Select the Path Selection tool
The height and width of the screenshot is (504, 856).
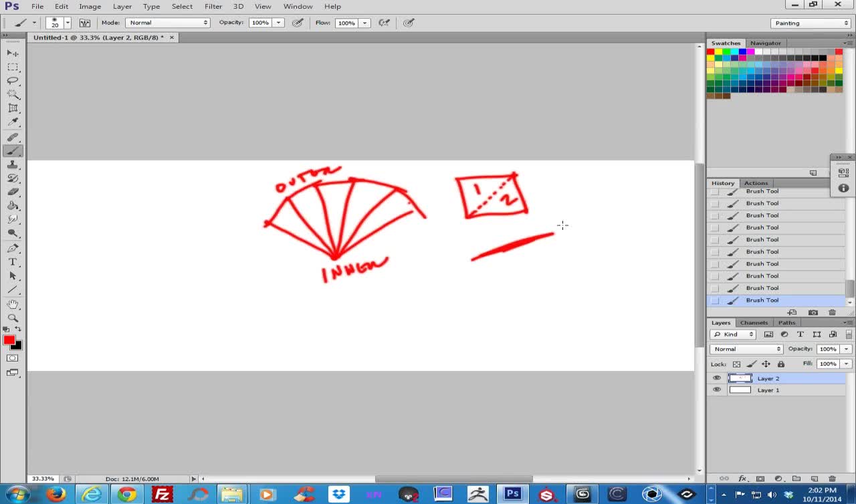(13, 276)
